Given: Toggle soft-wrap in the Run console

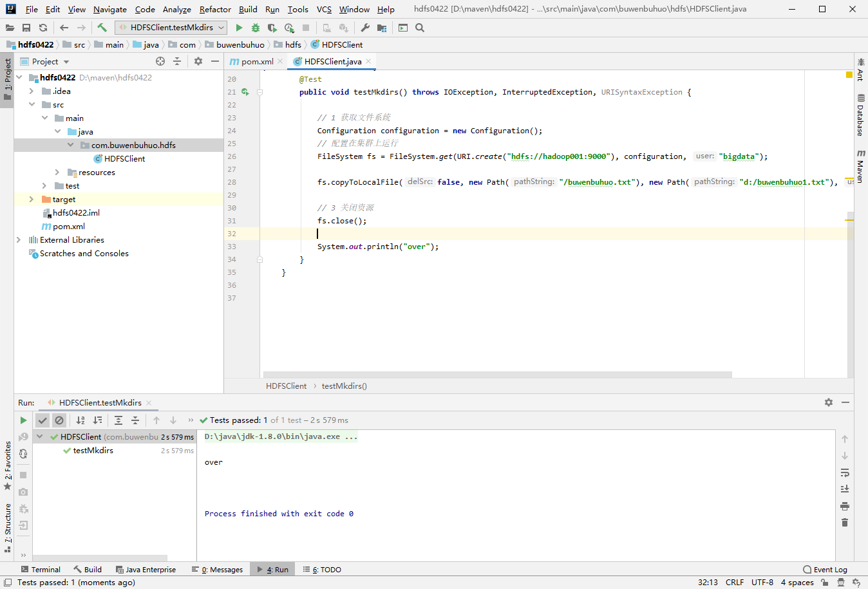Looking at the screenshot, I should pos(845,472).
